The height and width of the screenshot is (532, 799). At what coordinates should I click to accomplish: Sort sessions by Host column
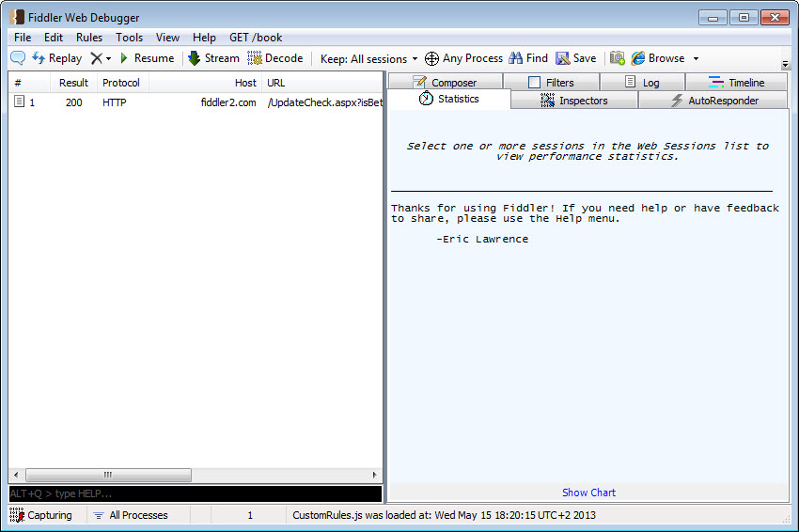(x=205, y=83)
